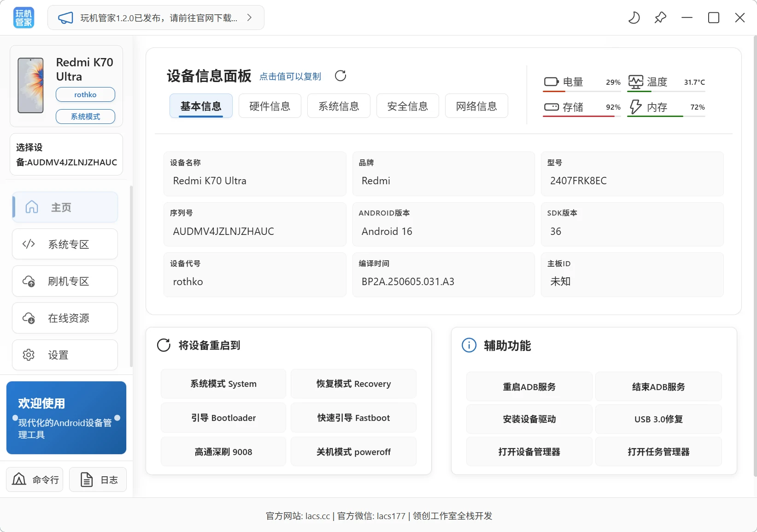Click the 温度 temperature status icon
The height and width of the screenshot is (532, 757).
pyautogui.click(x=636, y=82)
